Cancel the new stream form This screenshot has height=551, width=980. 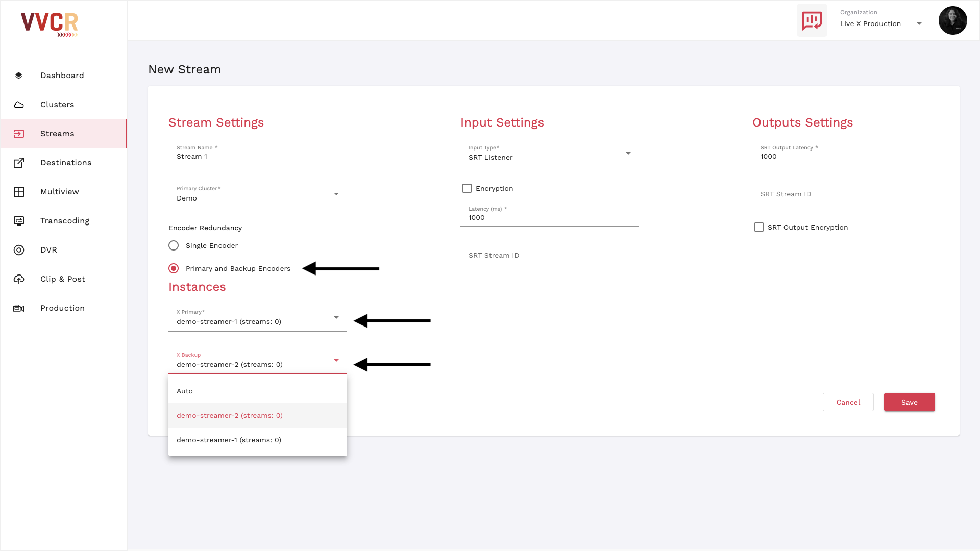point(848,402)
